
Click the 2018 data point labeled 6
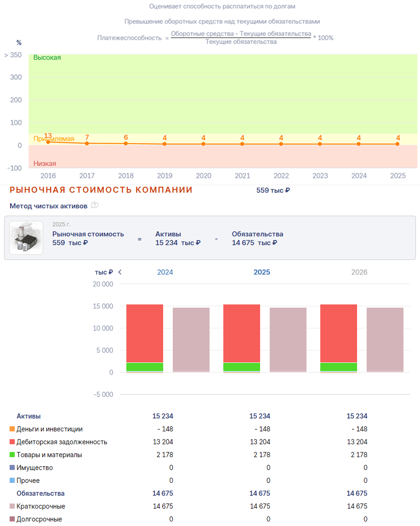point(126,143)
